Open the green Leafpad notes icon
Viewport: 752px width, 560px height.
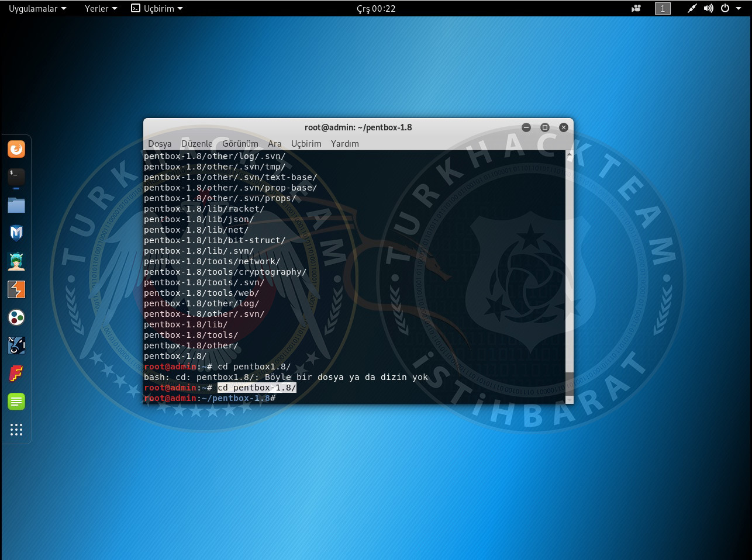16,402
